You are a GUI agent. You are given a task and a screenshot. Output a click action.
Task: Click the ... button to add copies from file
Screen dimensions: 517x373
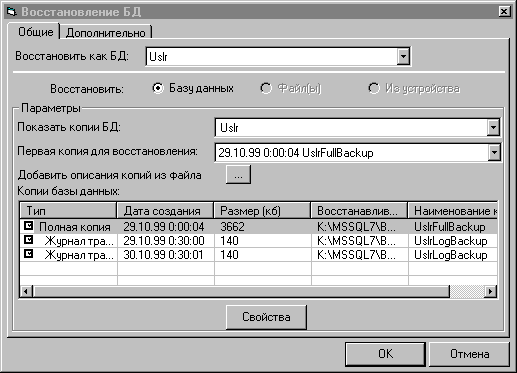pos(238,175)
